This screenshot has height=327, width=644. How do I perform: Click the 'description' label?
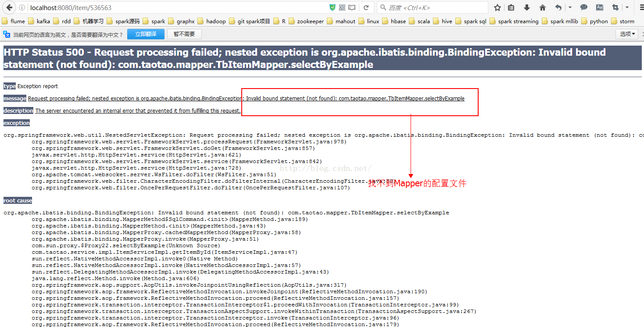(x=18, y=111)
